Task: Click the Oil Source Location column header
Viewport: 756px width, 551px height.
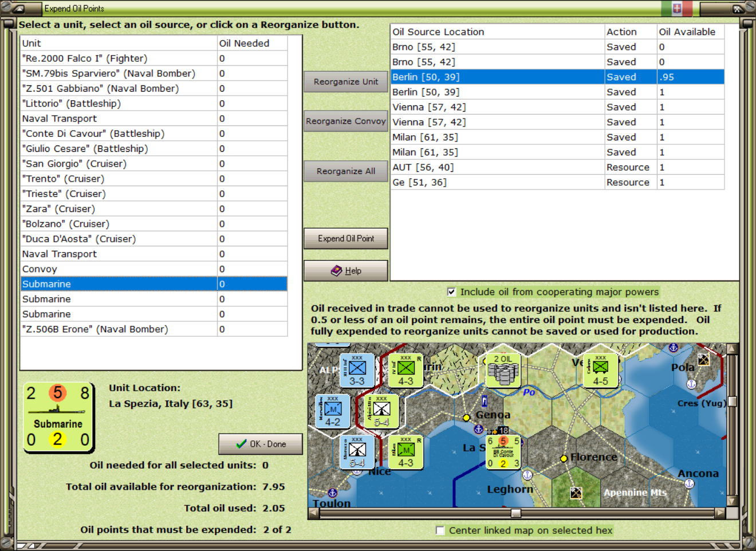Action: (x=498, y=32)
